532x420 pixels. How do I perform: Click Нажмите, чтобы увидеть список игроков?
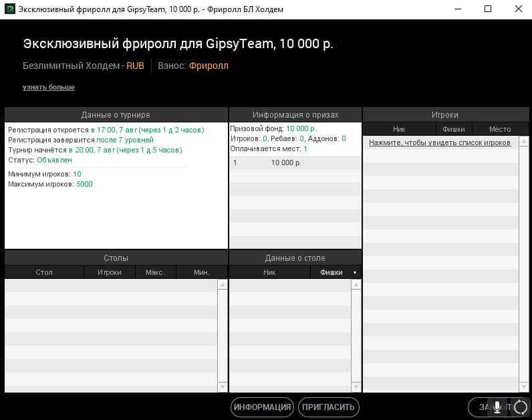(x=439, y=142)
